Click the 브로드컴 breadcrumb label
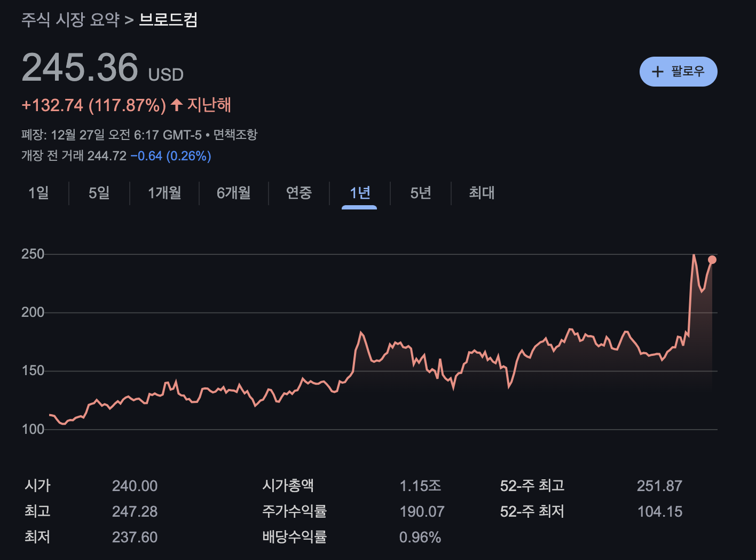This screenshot has width=756, height=560. point(167,20)
